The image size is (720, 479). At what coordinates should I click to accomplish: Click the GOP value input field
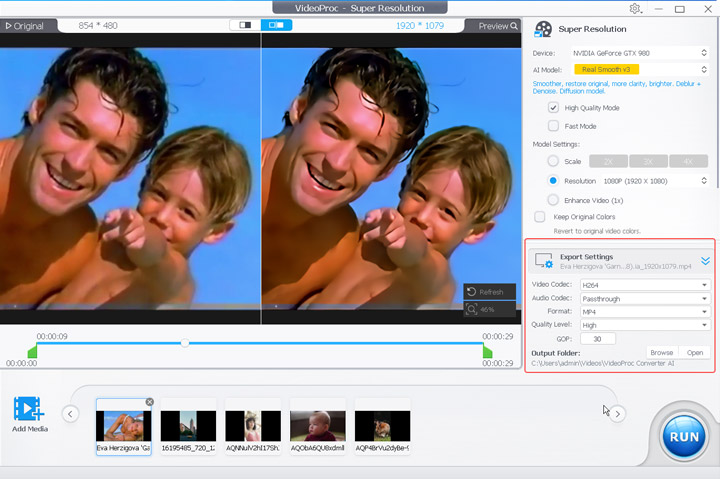click(597, 339)
